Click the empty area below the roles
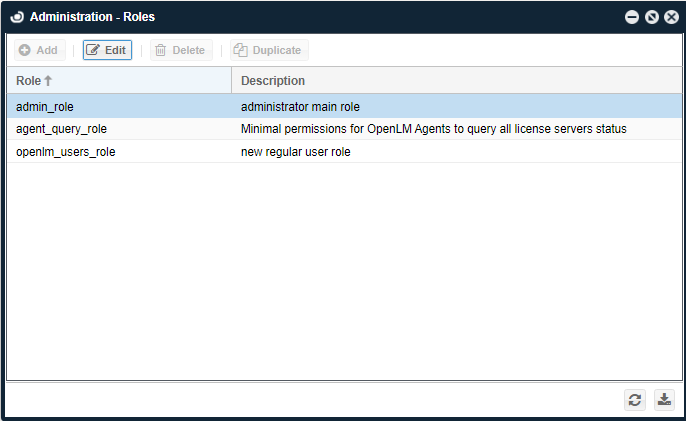Screen dimensions: 687x422 [x=343, y=270]
